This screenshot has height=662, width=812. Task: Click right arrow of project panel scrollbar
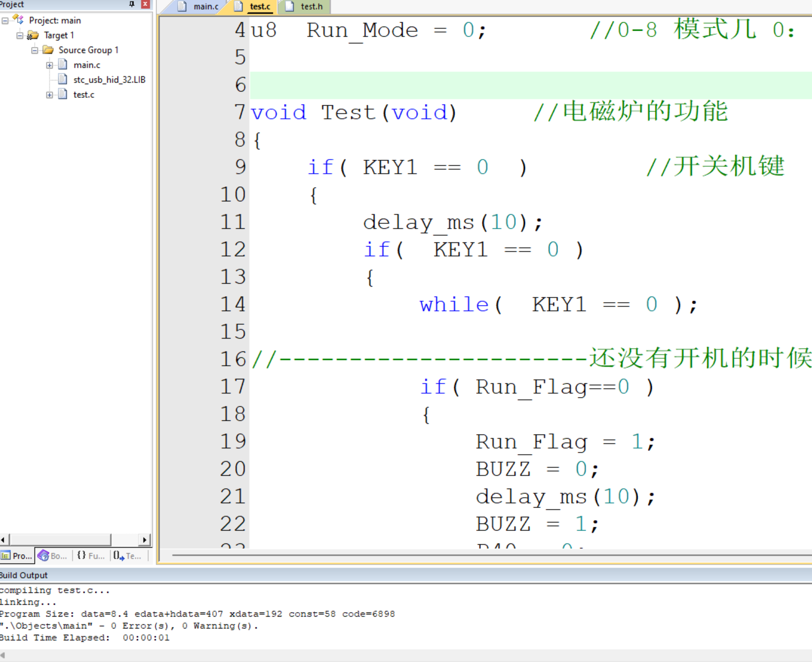pyautogui.click(x=144, y=539)
